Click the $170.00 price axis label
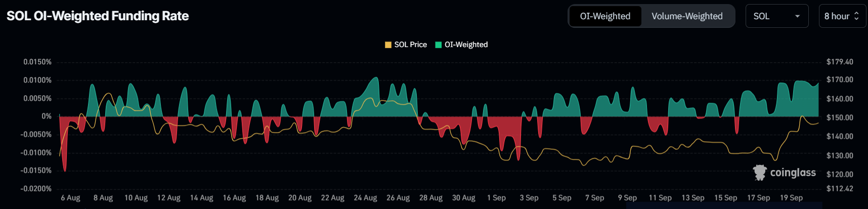Viewport: 868px width, 209px height. tap(840, 79)
